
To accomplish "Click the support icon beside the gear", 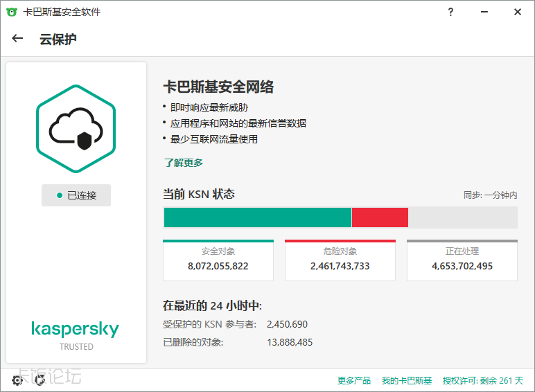I will point(40,380).
